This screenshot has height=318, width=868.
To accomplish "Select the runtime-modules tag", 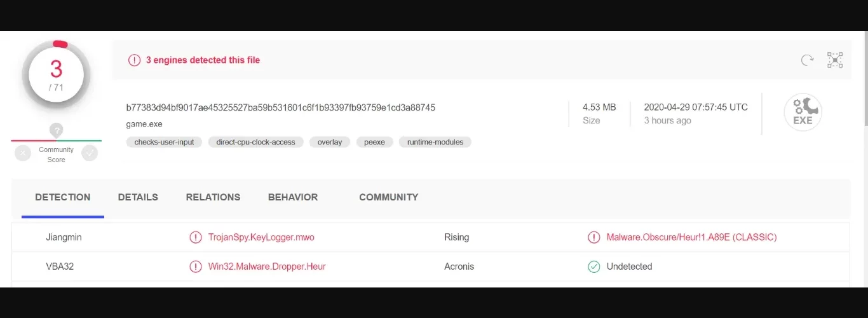I will 435,142.
